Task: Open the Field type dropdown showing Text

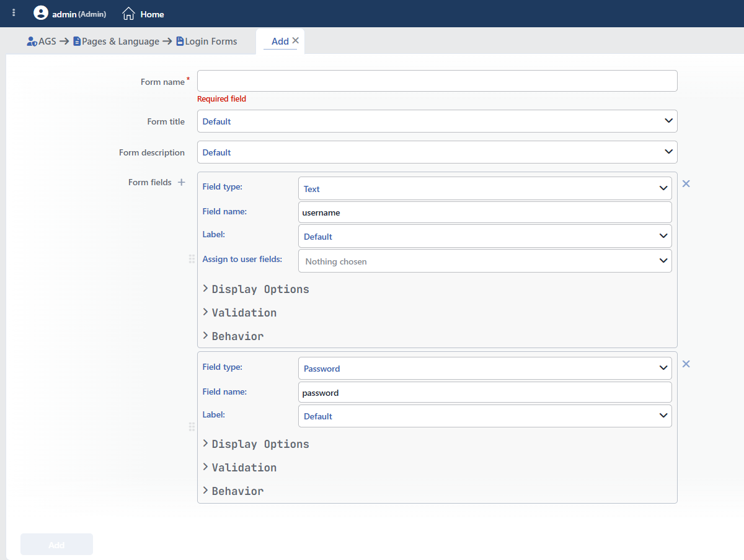Action: click(x=485, y=188)
